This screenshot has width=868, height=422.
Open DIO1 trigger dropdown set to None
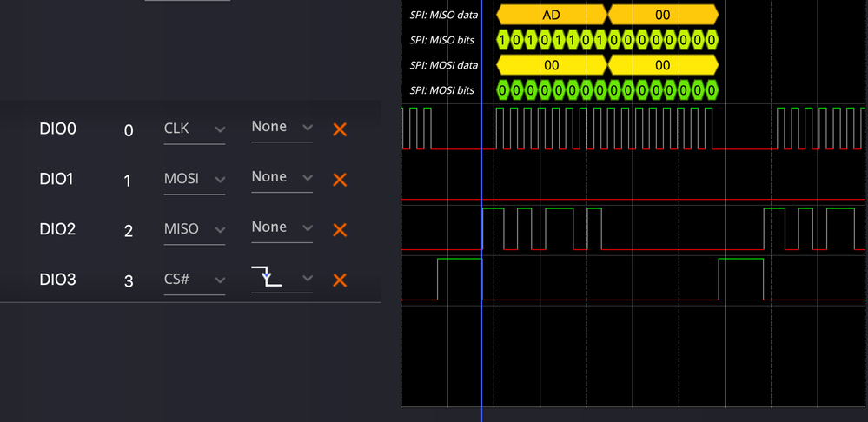[282, 177]
